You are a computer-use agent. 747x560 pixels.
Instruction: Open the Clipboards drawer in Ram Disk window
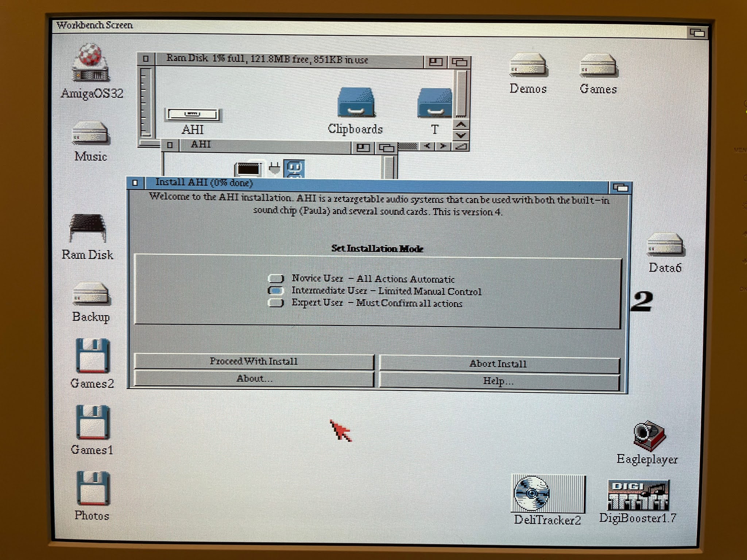(x=356, y=102)
